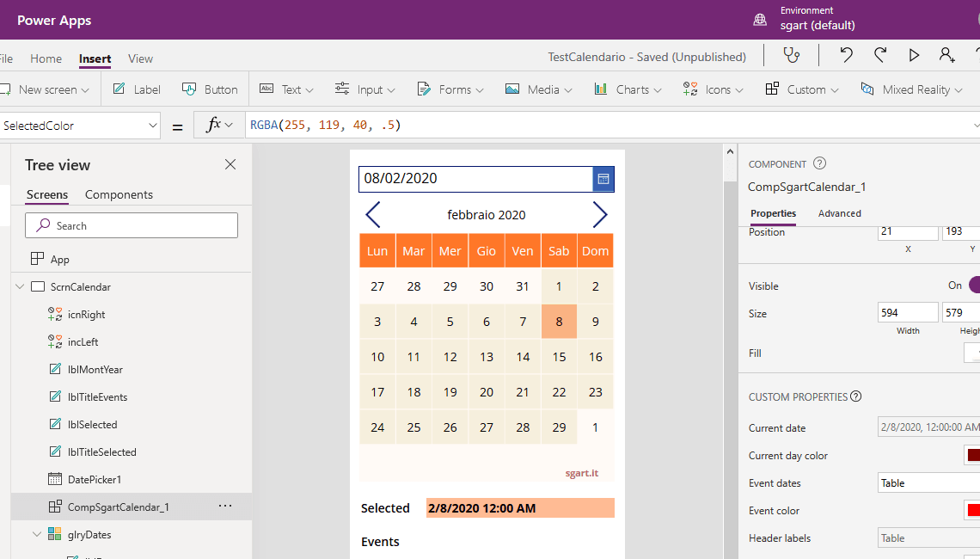Open the App checker stethoscope icon

[791, 56]
